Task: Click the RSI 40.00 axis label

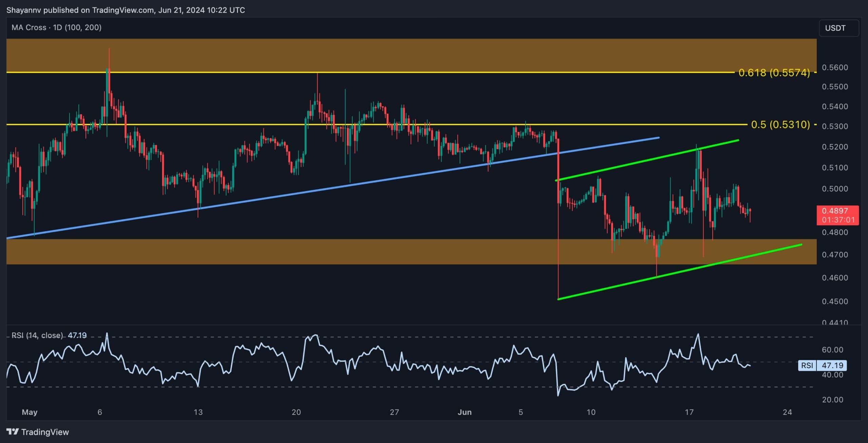Action: (832, 375)
